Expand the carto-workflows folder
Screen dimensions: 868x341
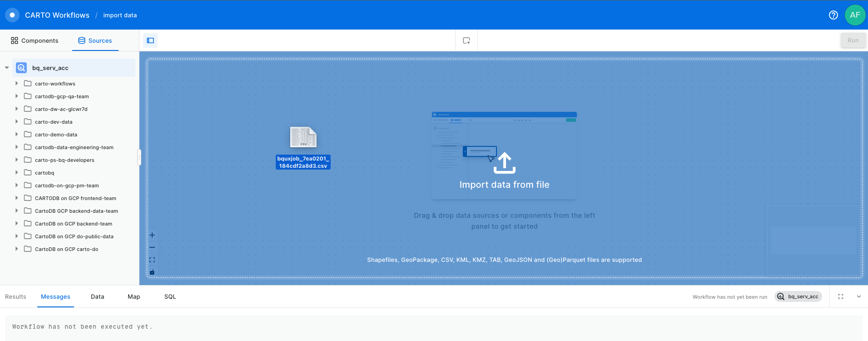[17, 84]
